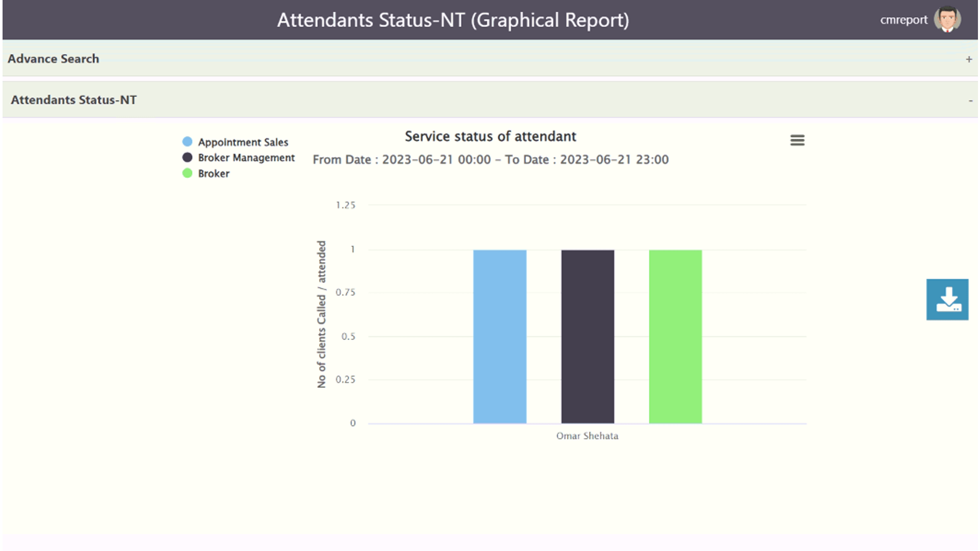
Task: Click the dark Broker Management legend dot
Action: (x=187, y=158)
